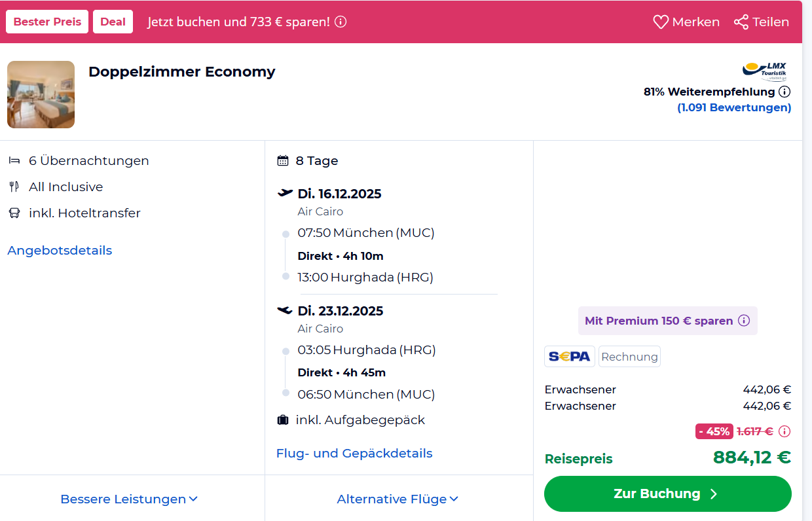
Task: Click the Teilen share icon
Action: click(741, 22)
